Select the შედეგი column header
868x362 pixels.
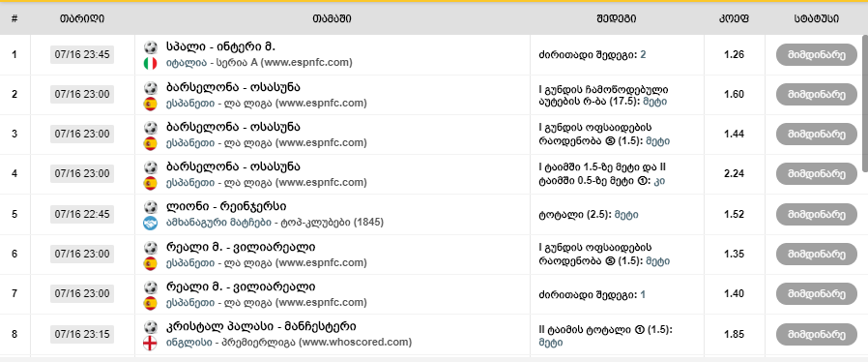tap(616, 18)
